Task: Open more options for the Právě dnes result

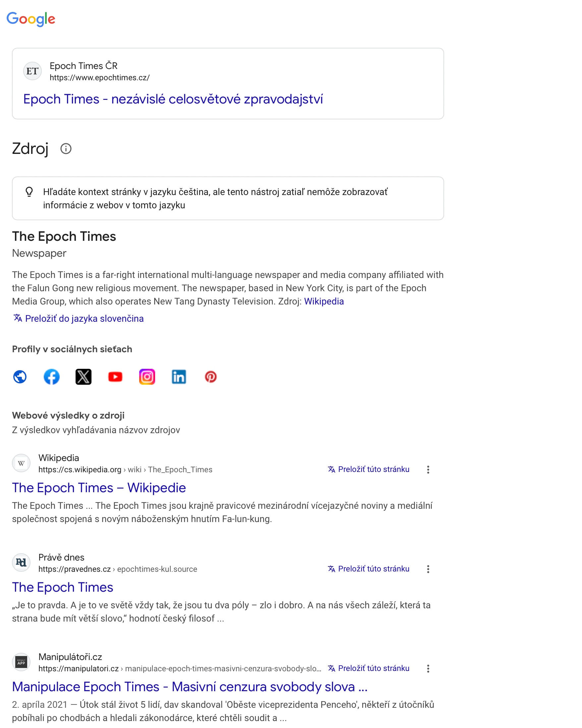Action: 428,569
